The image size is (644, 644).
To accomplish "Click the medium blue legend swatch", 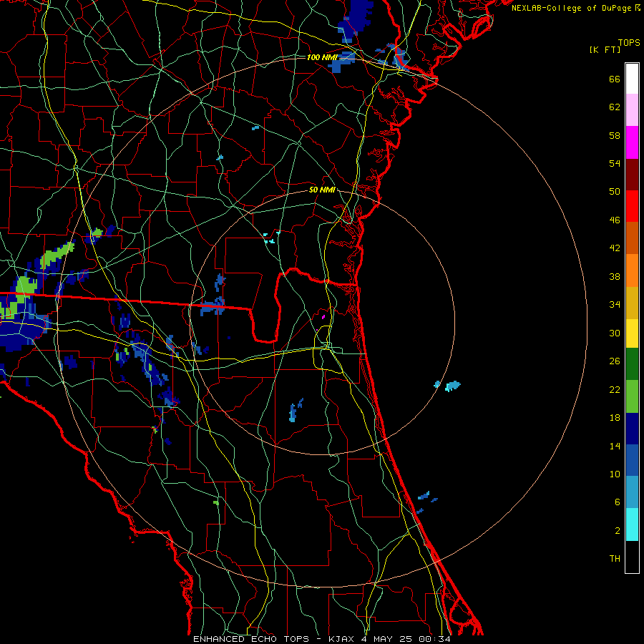I will [x=632, y=460].
